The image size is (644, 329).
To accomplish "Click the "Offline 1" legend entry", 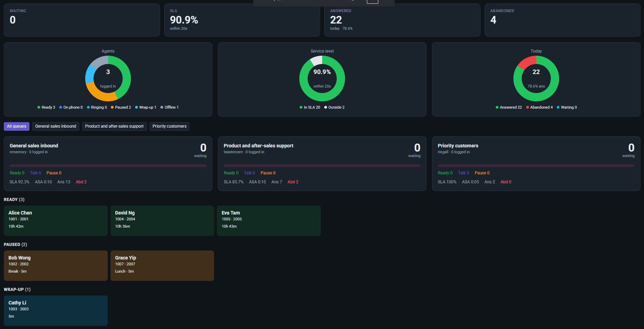I will pyautogui.click(x=169, y=107).
